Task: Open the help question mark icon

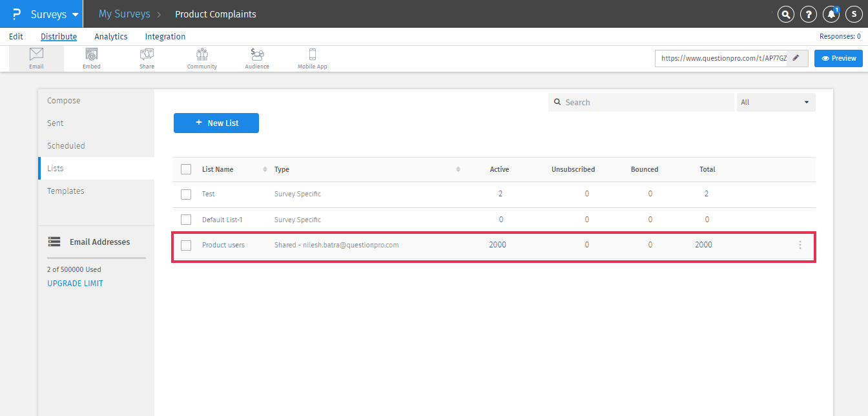Action: (809, 14)
